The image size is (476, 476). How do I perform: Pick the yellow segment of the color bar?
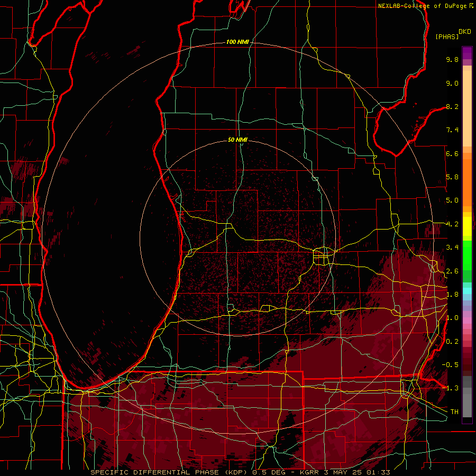(x=467, y=226)
